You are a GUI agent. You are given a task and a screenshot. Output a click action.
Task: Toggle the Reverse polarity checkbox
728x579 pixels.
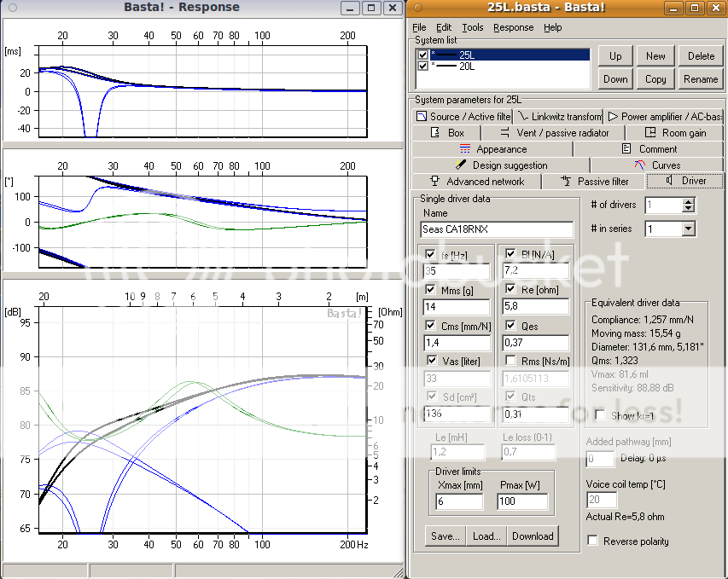pos(593,541)
